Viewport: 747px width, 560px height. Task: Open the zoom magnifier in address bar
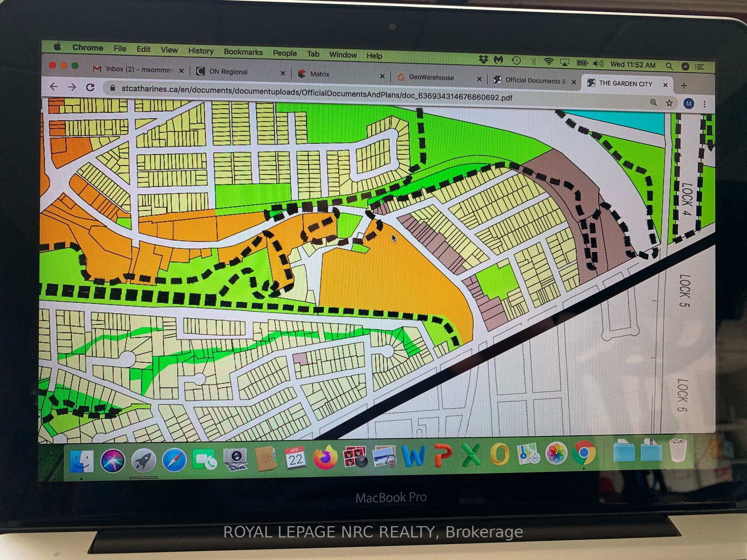[653, 102]
